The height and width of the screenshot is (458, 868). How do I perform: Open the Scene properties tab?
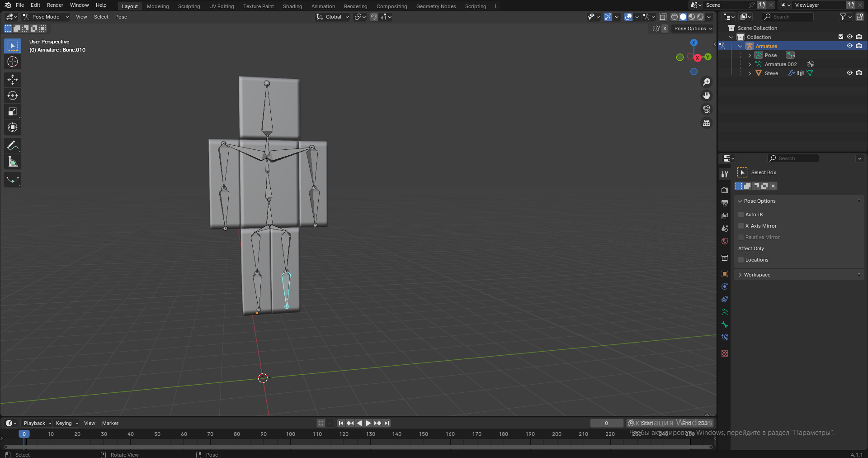[725, 229]
